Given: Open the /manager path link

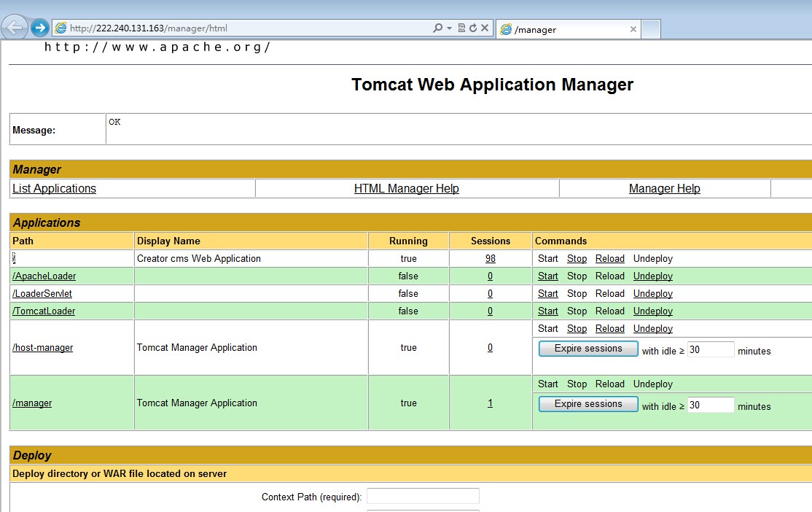Looking at the screenshot, I should [32, 403].
